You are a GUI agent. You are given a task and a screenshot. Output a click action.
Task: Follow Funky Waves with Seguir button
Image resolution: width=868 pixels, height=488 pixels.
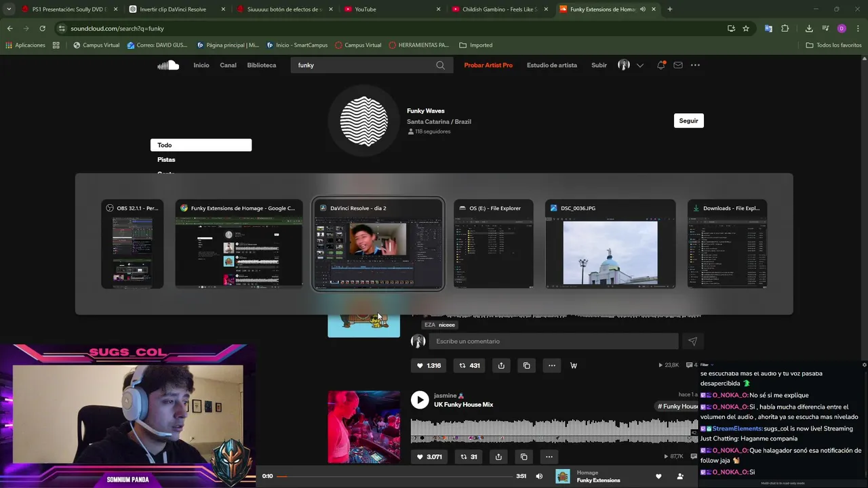688,121
